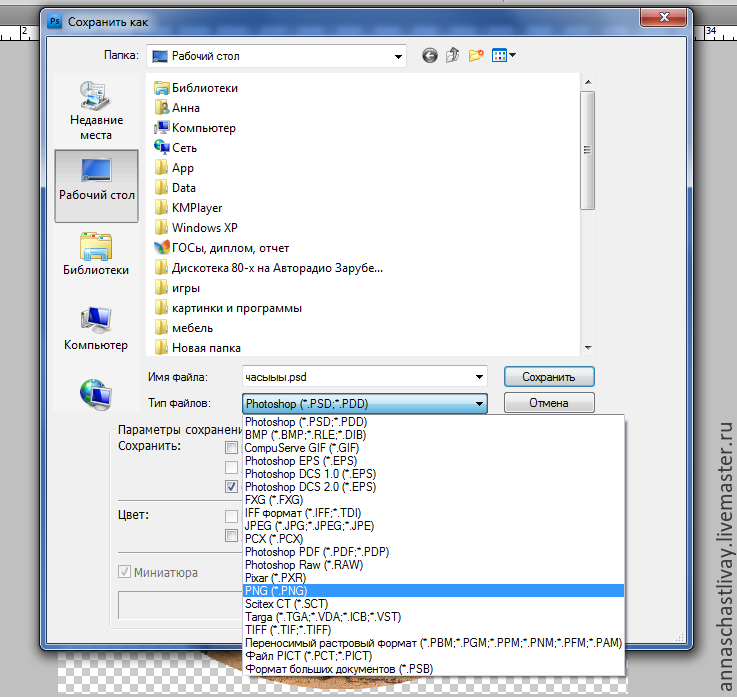The height and width of the screenshot is (697, 737).
Task: Click the Photoshop Ps icon in the title bar
Action: tap(55, 21)
